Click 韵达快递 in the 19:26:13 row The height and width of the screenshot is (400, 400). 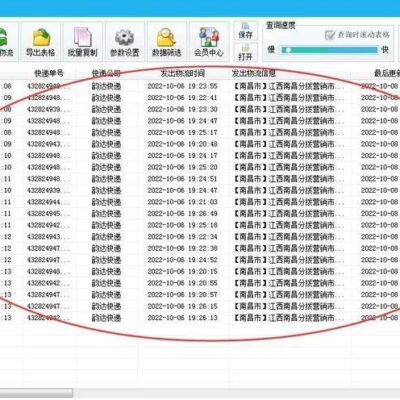pos(106,318)
